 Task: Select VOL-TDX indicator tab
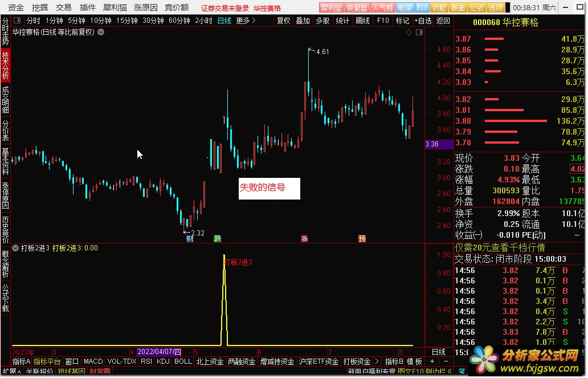(122, 361)
